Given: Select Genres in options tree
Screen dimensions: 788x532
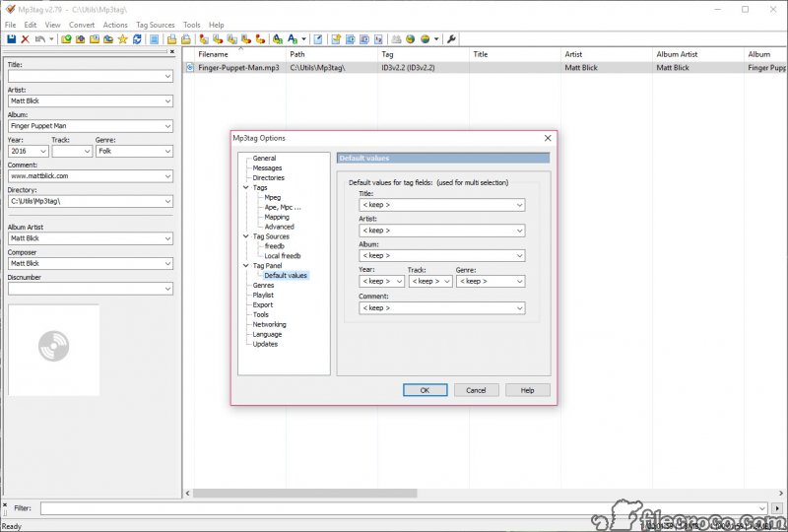Looking at the screenshot, I should click(x=263, y=285).
